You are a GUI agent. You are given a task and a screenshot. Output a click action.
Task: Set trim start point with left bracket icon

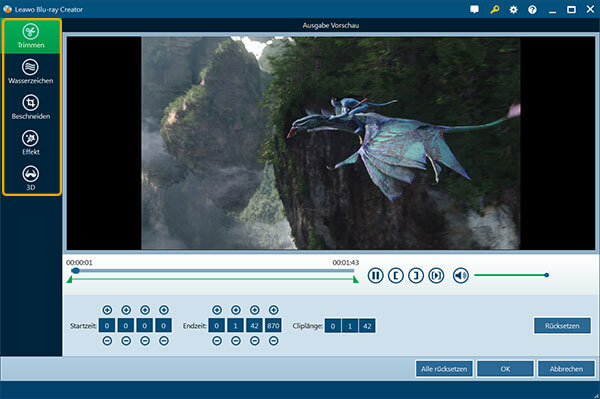click(396, 275)
